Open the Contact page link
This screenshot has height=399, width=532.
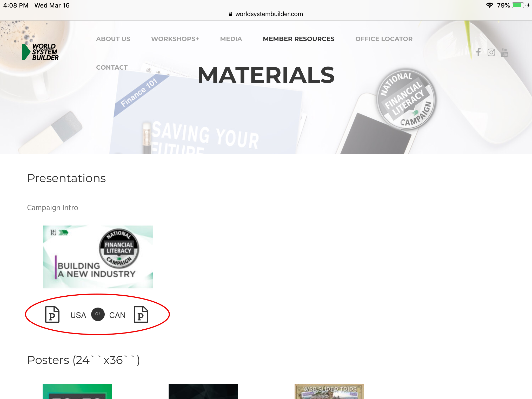click(x=112, y=68)
